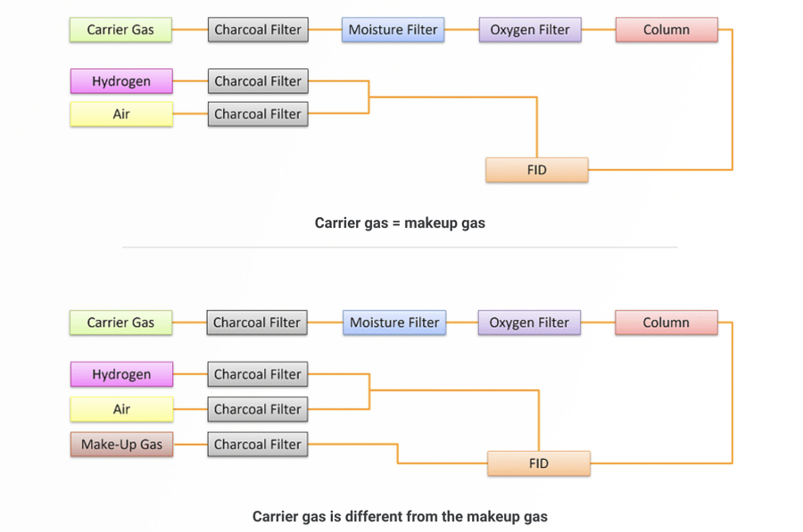The height and width of the screenshot is (532, 803).
Task: Select the Air box in top diagram
Action: [121, 114]
